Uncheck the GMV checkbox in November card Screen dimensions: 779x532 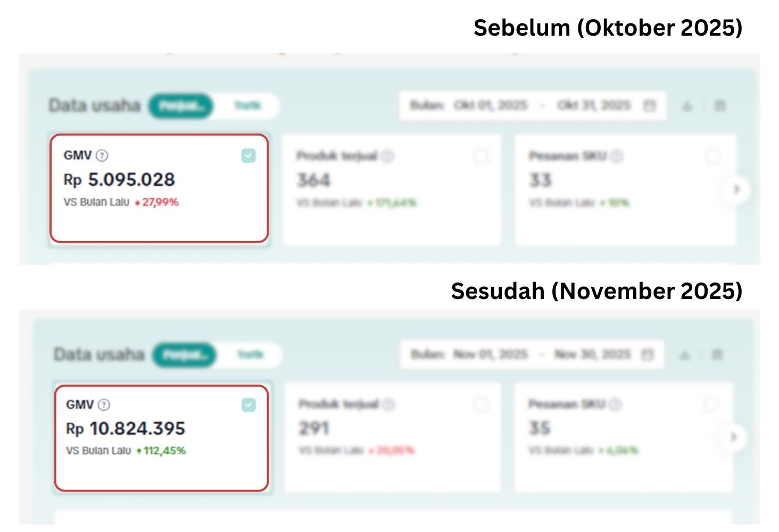coord(248,405)
